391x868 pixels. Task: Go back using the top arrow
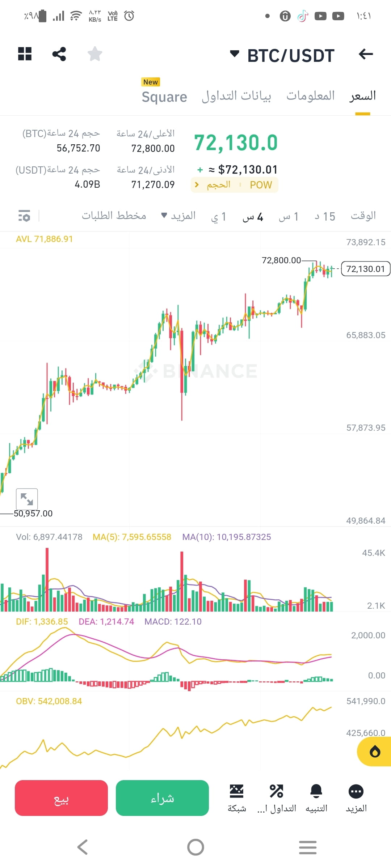click(x=366, y=54)
